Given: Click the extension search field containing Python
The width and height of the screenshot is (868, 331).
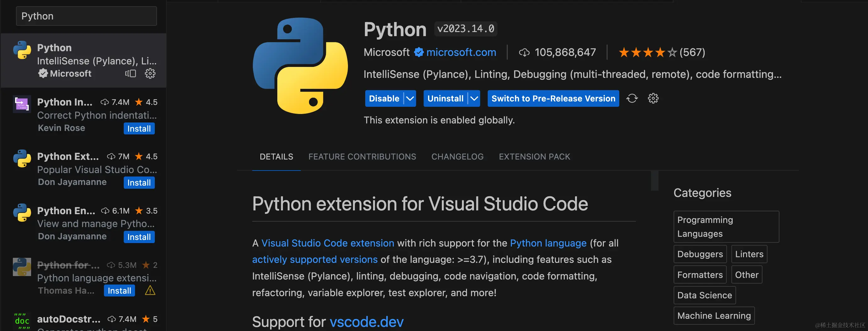Looking at the screenshot, I should click(86, 16).
